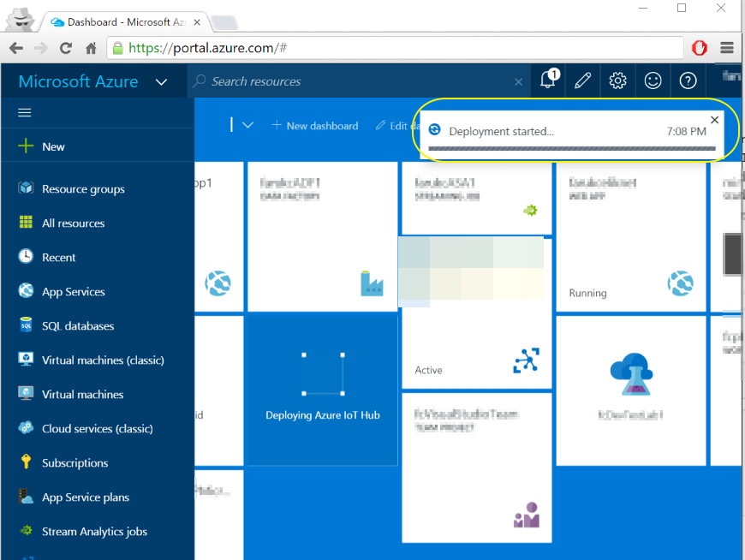Close the Dashboard - Microsoft Azure tab
The width and height of the screenshot is (745, 560).
click(197, 22)
